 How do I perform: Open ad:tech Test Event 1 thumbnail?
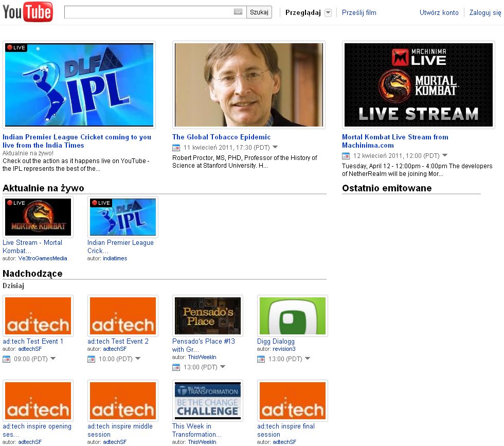(x=38, y=316)
